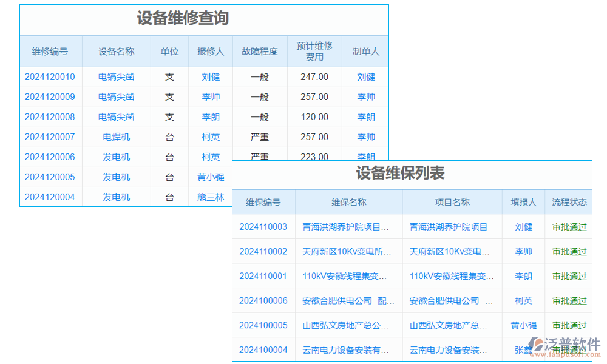Select project 110kV安徽线程集变 entry
Image resolution: width=607 pixels, height=364 pixels.
point(450,275)
